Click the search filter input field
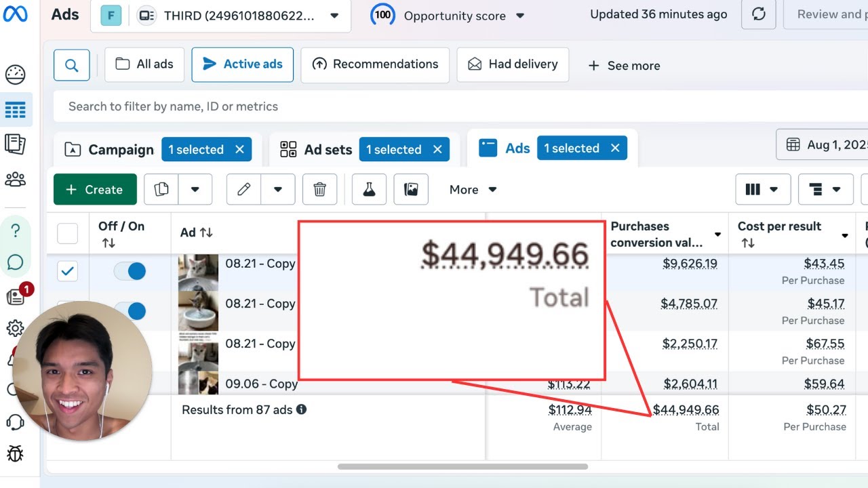This screenshot has width=868, height=488. click(461, 106)
